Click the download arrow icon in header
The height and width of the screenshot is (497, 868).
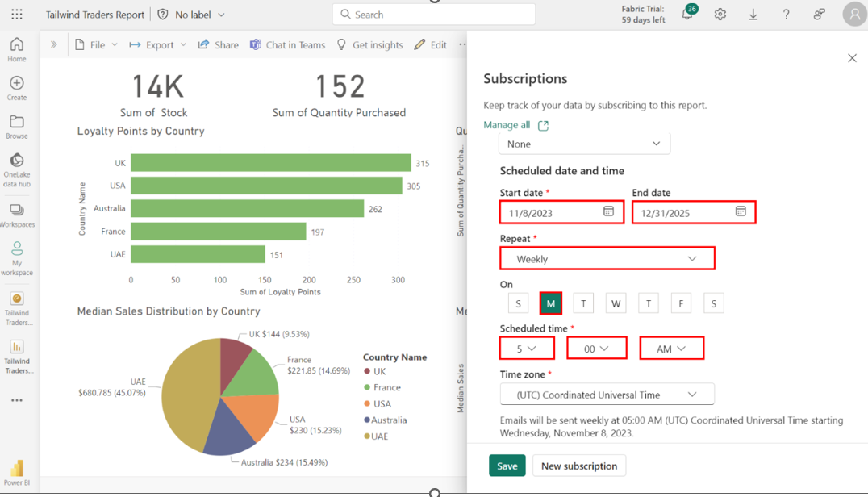(x=753, y=15)
